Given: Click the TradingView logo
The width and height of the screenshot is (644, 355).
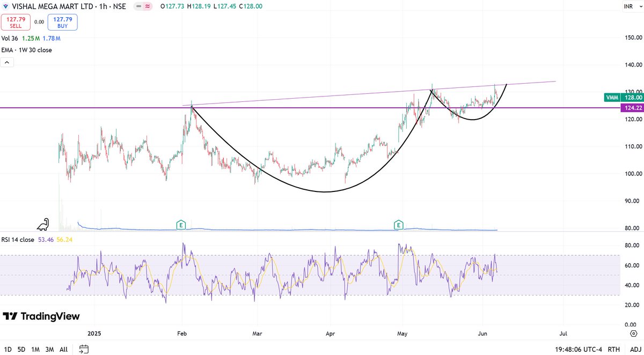Looking at the screenshot, I should tap(40, 316).
